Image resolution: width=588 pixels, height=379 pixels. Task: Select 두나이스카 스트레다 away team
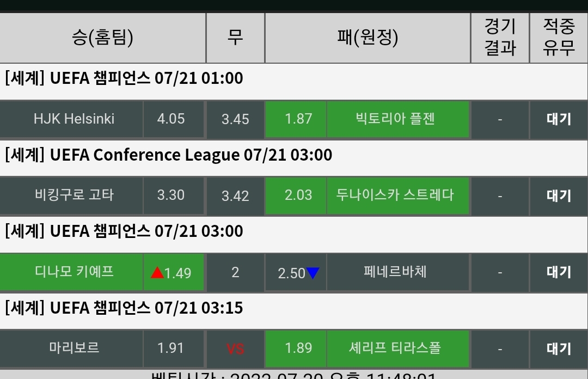[x=395, y=195]
